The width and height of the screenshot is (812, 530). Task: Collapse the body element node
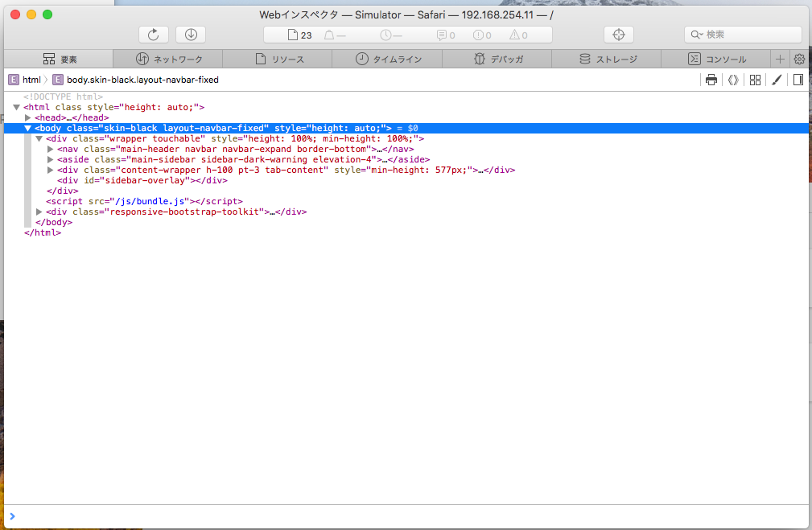tap(28, 128)
